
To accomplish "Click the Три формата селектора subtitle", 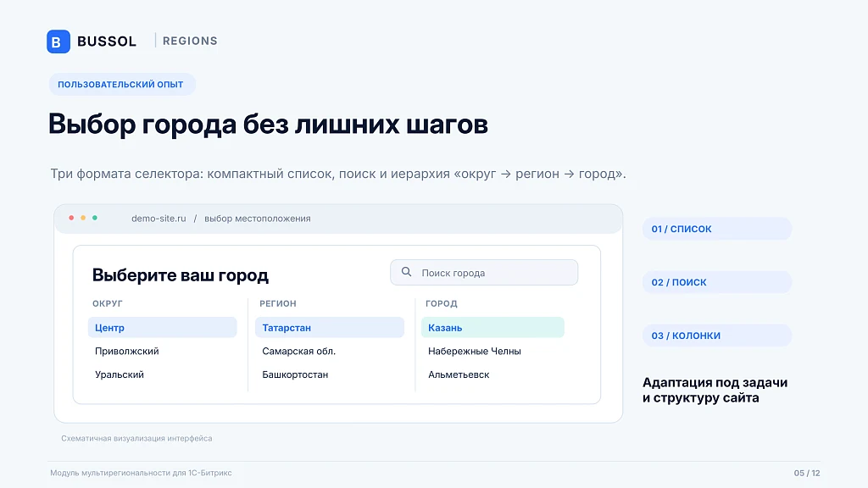I will (x=338, y=174).
